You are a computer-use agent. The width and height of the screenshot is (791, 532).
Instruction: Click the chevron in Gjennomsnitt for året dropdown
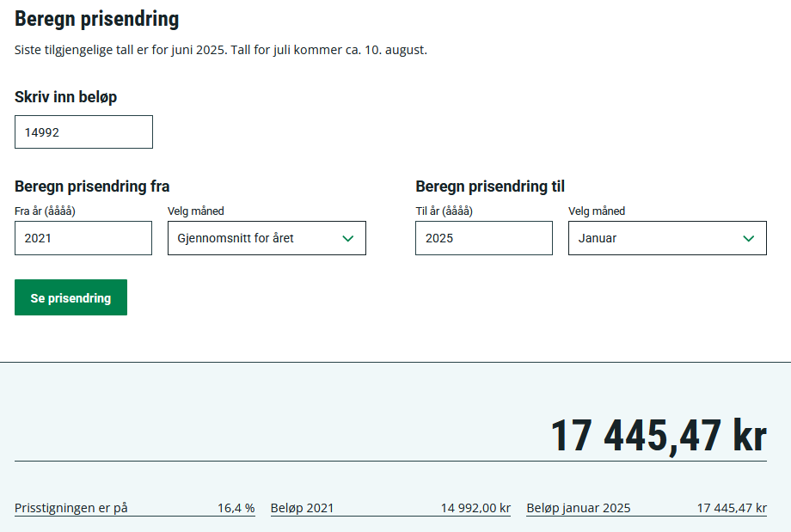[348, 239]
